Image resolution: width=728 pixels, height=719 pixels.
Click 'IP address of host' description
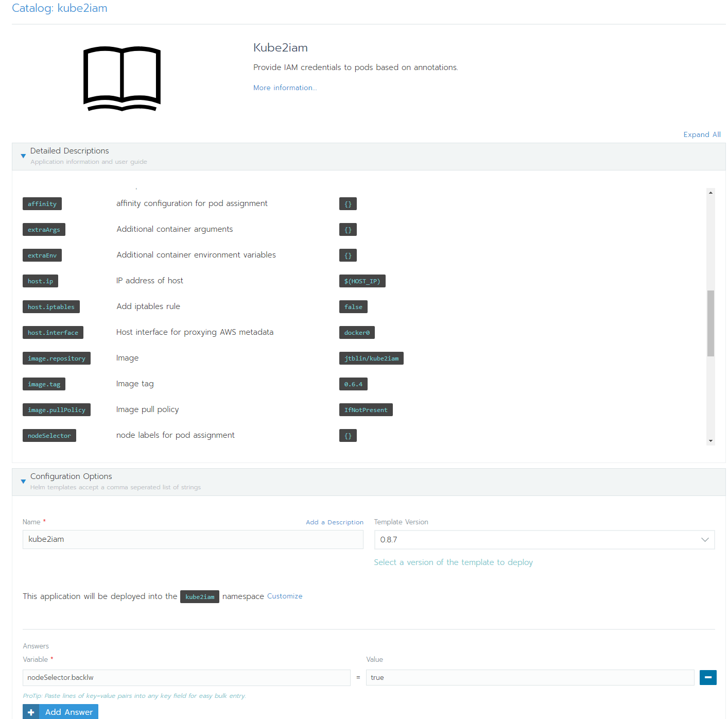[150, 281]
